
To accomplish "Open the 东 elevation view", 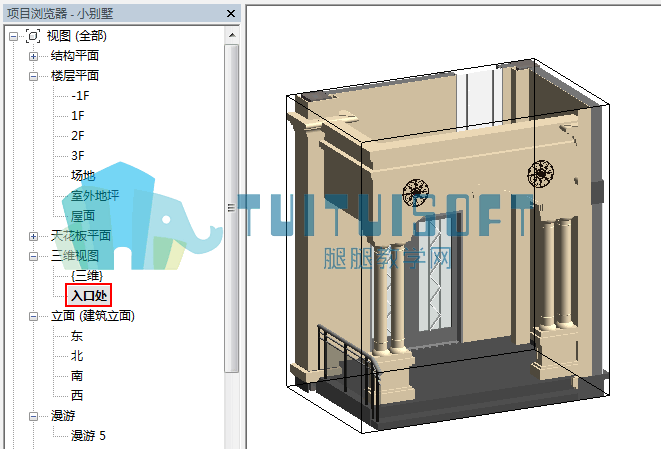I will pos(77,336).
